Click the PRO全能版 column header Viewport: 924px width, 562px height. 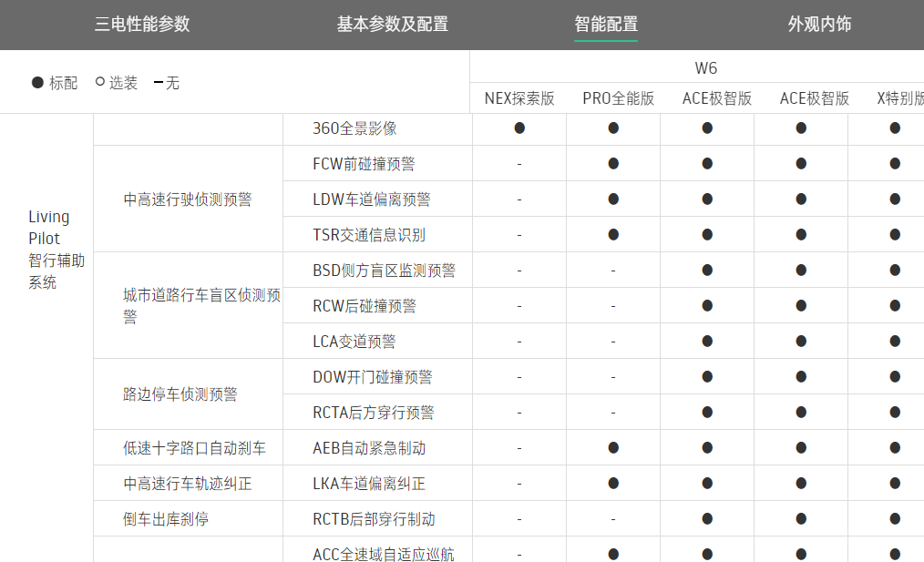coord(618,98)
